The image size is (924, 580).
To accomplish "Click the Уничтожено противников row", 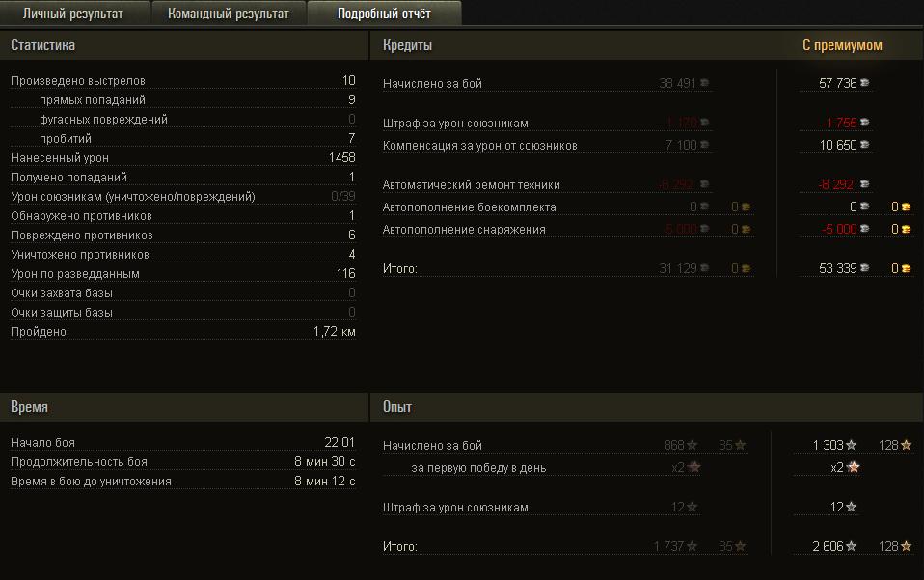I will click(x=183, y=255).
